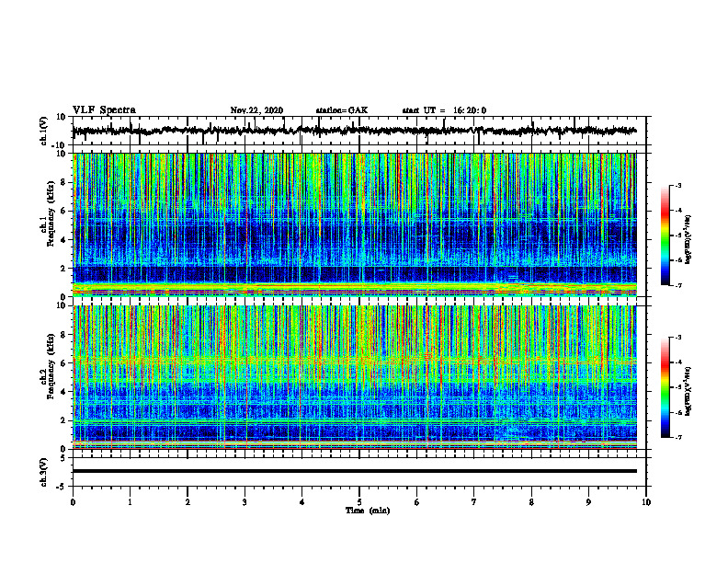
Task: Click the "-4" label on the ch.2 colorbar
Action: click(x=677, y=362)
